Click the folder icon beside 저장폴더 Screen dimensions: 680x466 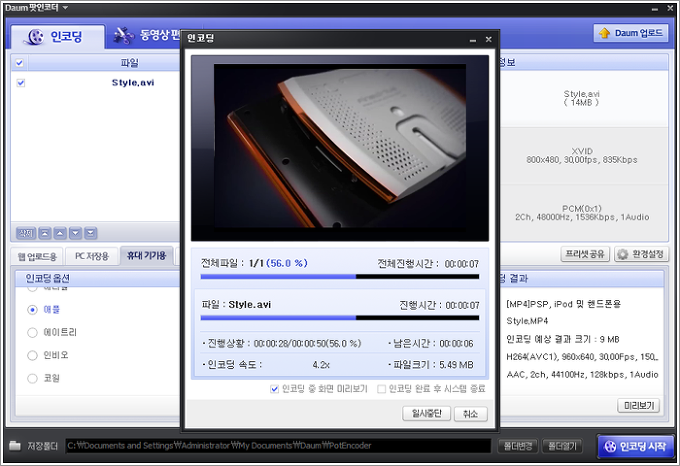pyautogui.click(x=15, y=446)
